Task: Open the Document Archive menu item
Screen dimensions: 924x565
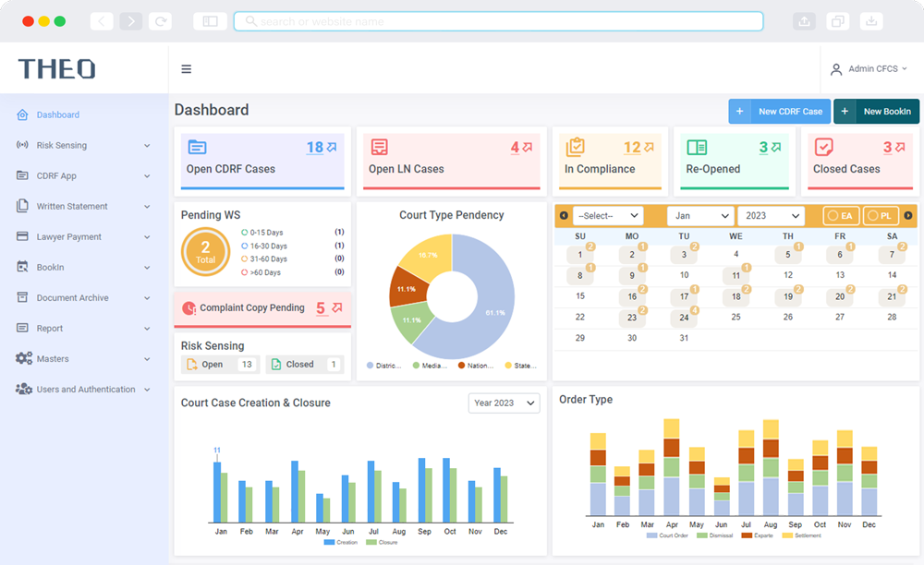Action: point(84,298)
